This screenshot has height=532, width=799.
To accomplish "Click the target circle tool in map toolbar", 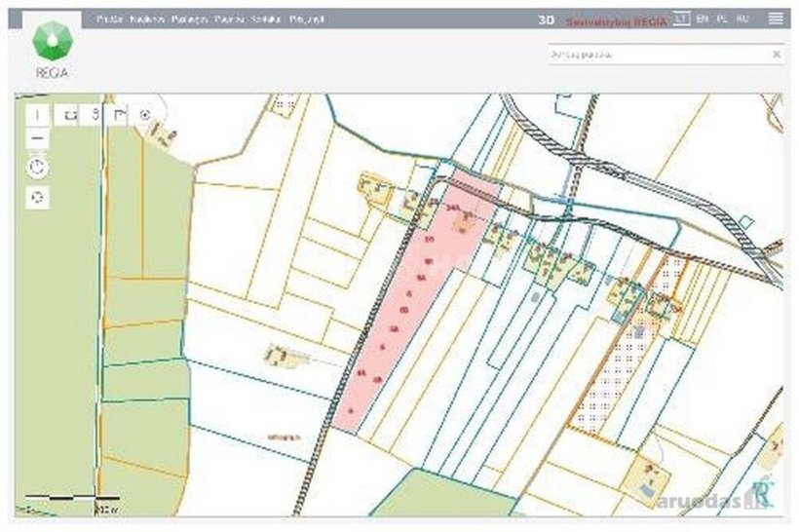I will coord(146,114).
